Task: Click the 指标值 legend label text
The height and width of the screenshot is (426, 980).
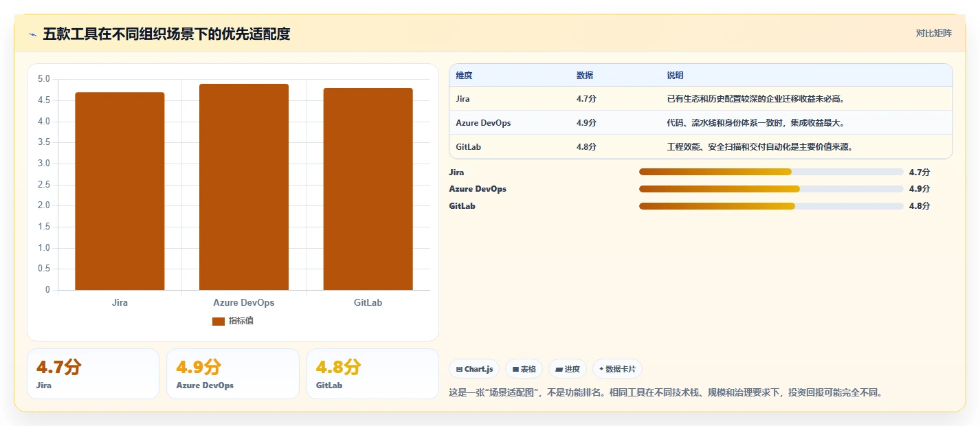Action: click(241, 321)
